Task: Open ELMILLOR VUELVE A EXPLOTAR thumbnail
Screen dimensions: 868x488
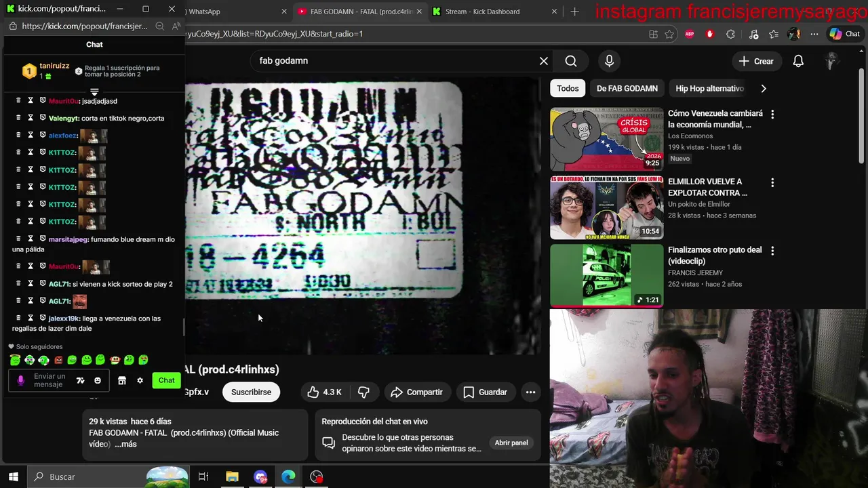Action: (x=607, y=207)
